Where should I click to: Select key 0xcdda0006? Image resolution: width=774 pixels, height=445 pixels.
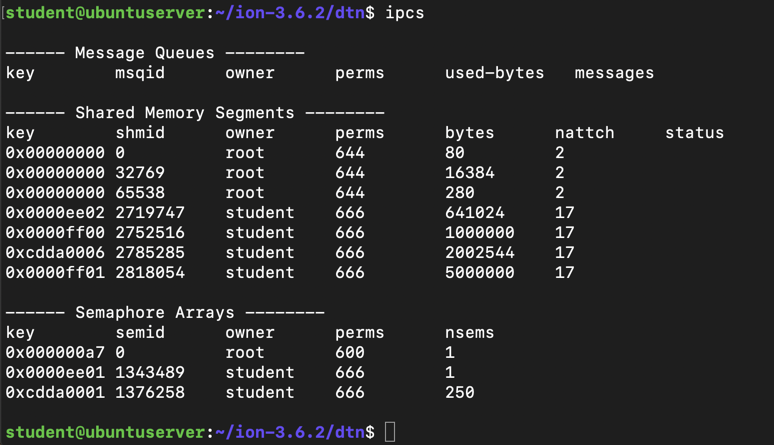55,253
